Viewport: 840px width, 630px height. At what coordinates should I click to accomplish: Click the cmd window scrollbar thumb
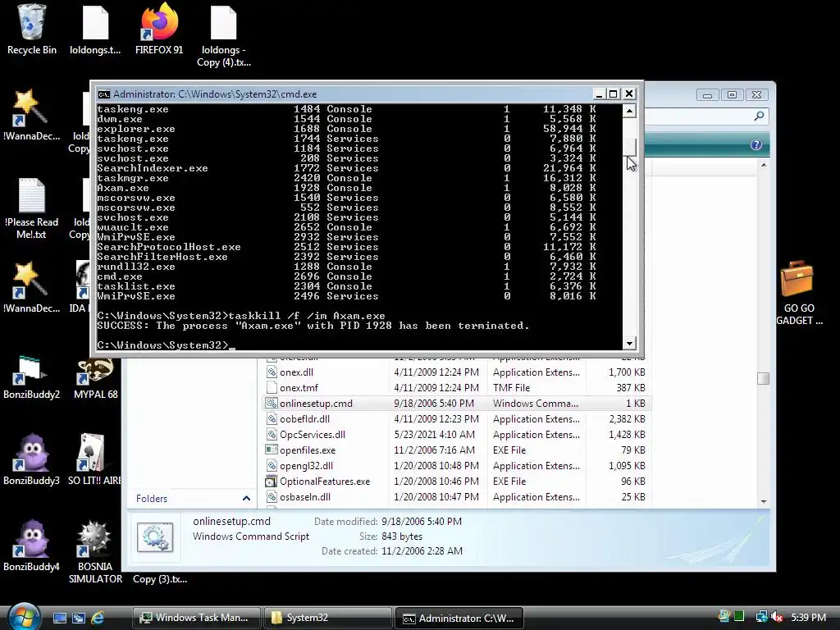pos(629,148)
